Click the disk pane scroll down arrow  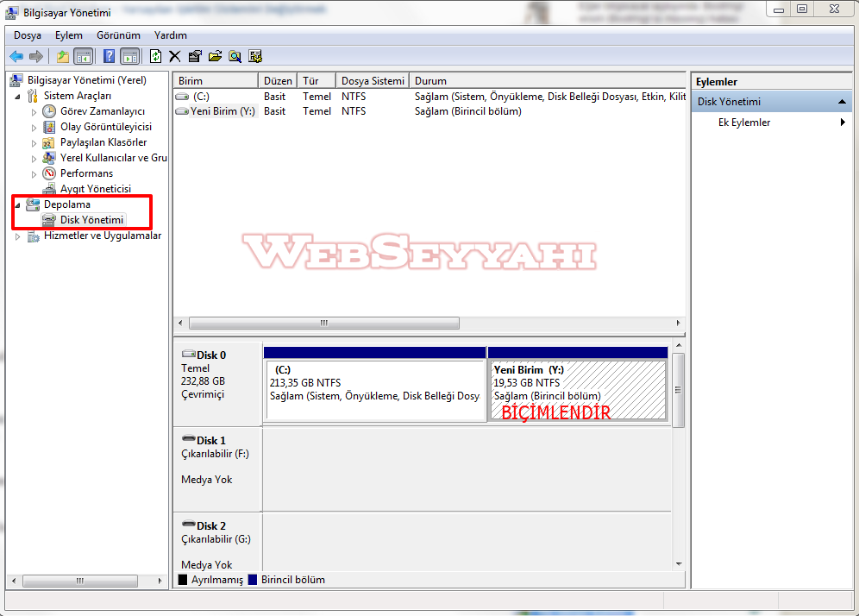679,564
